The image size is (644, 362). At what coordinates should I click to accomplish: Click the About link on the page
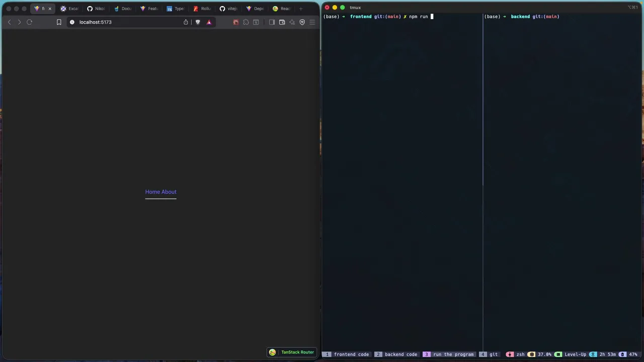[169, 192]
